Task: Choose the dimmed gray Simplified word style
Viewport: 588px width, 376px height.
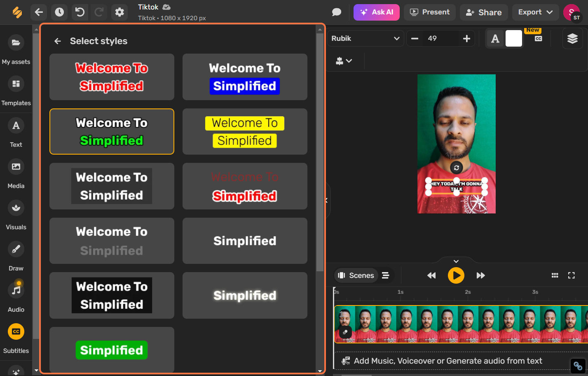Action: (x=112, y=241)
